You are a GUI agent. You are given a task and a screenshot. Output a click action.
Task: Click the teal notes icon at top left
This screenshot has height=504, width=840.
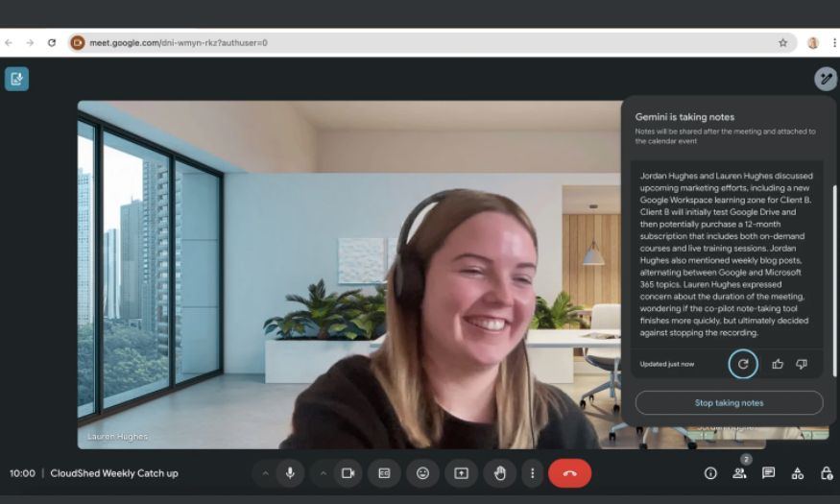coord(16,79)
